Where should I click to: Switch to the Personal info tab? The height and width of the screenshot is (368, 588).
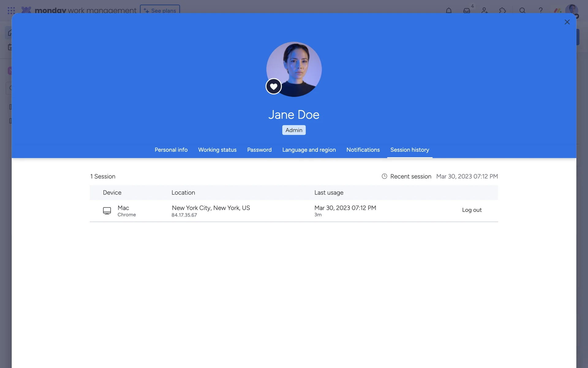tap(171, 150)
